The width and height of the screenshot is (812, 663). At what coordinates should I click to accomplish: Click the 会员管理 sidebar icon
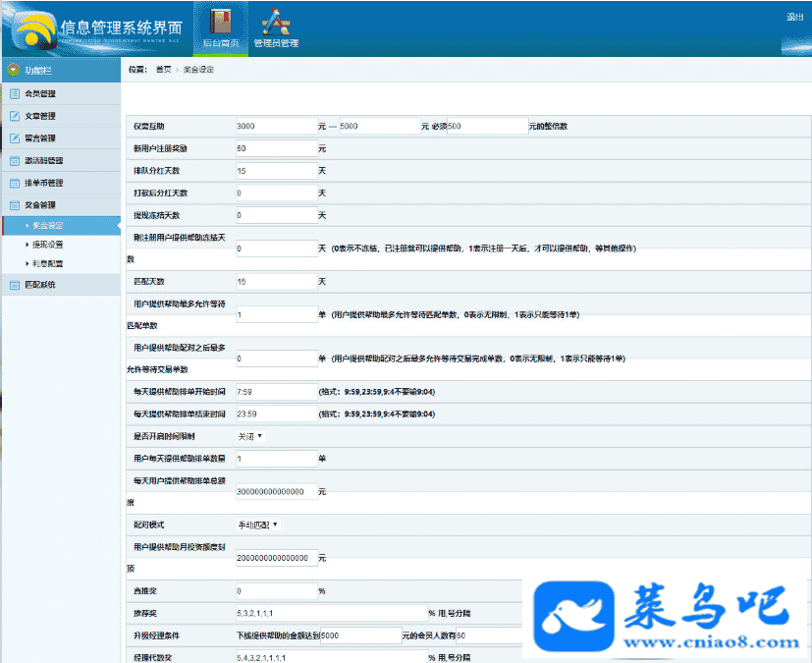[15, 93]
